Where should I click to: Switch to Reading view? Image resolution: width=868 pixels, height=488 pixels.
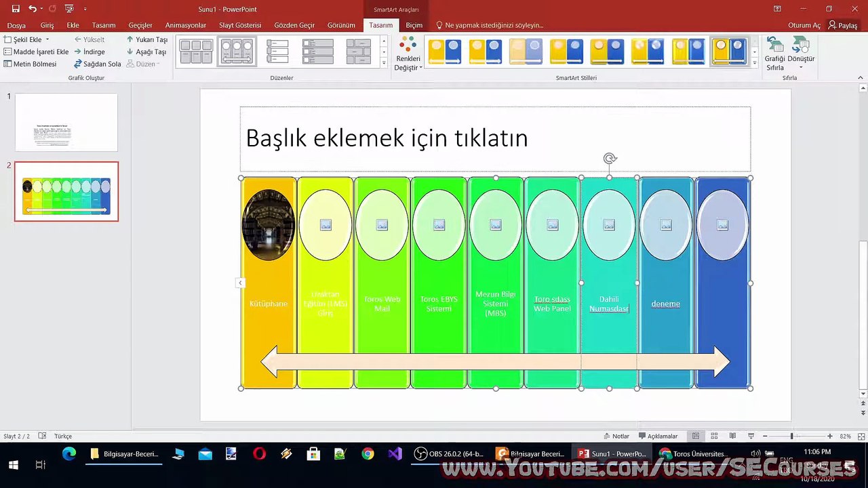click(732, 436)
